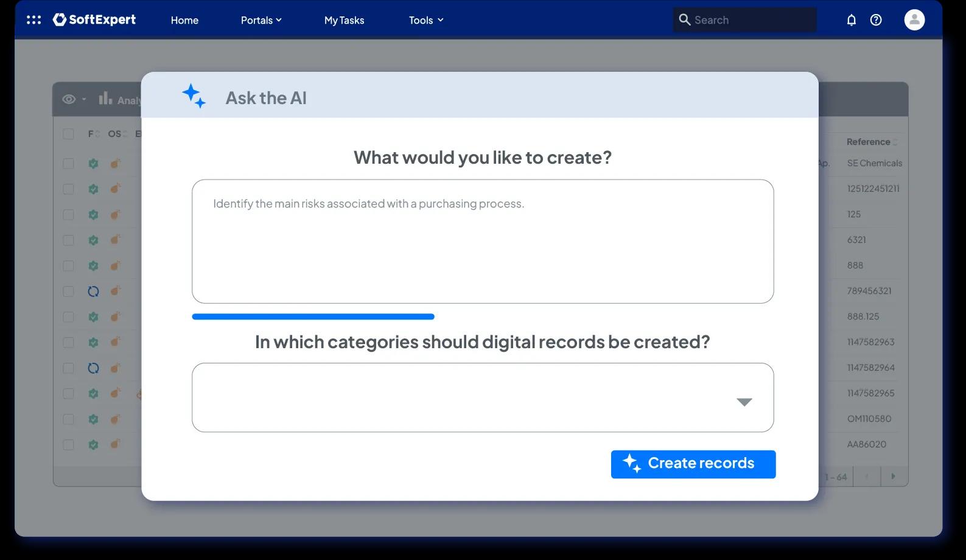
Task: Check the checkbox for row 789456321
Action: point(68,291)
